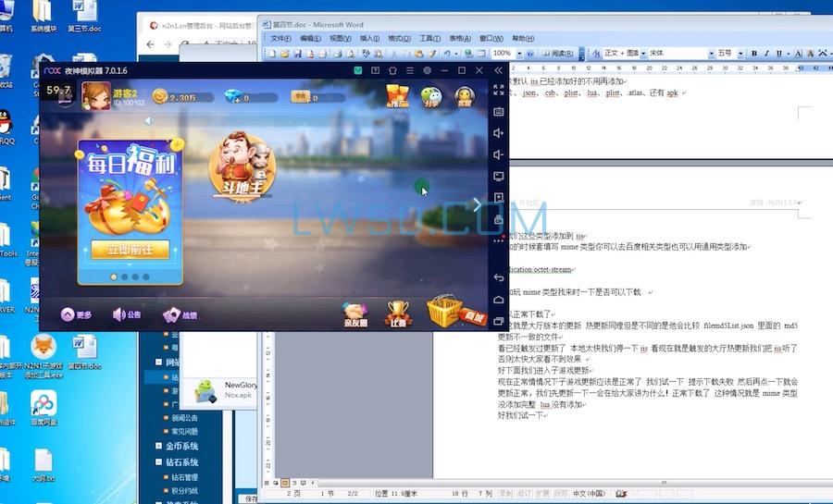Click Nox recent apps navigation icon
Image resolution: width=833 pixels, height=504 pixels.
[498, 322]
